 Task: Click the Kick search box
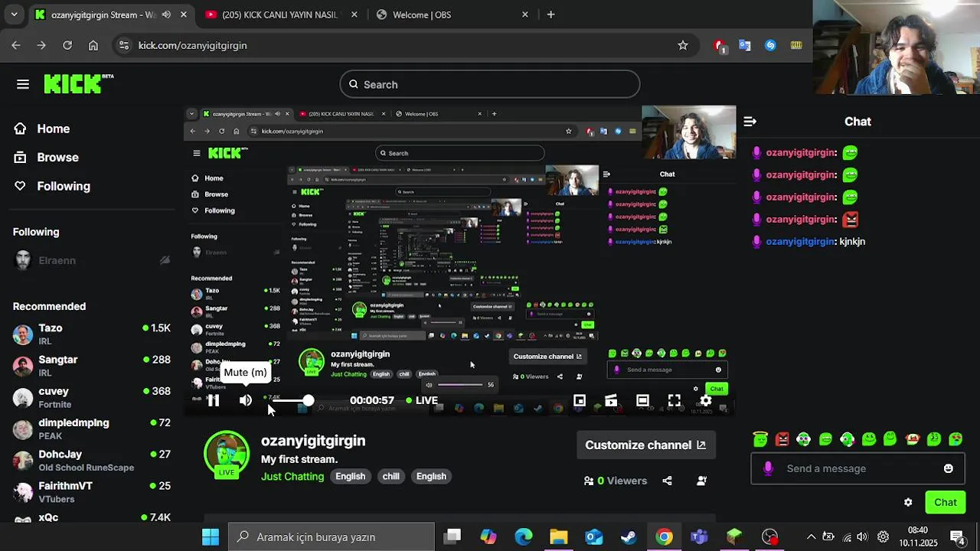pos(490,84)
